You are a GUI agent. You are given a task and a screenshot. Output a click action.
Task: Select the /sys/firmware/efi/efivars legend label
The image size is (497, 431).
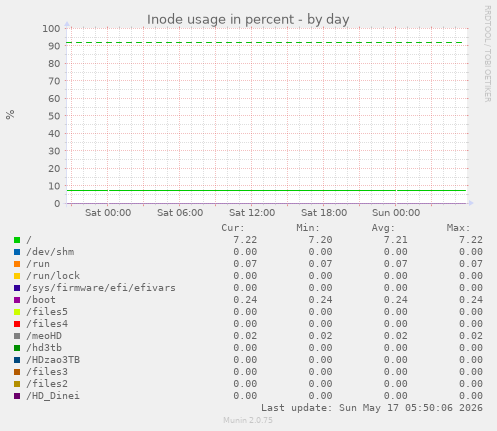pyautogui.click(x=101, y=288)
